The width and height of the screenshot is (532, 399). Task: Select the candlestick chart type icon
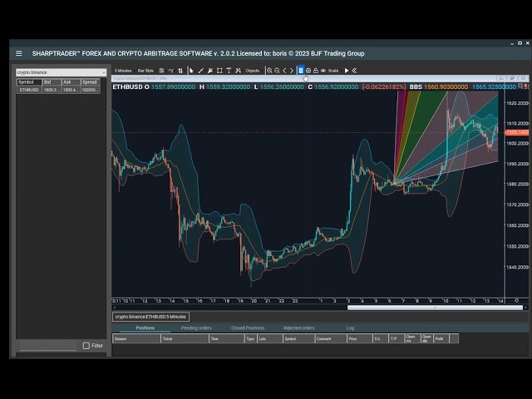pyautogui.click(x=161, y=71)
